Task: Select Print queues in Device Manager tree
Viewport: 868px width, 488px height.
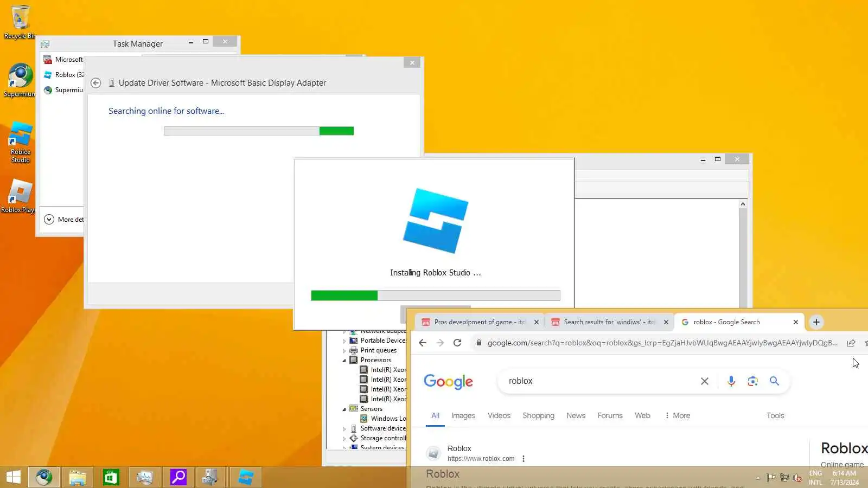Action: pos(378,350)
